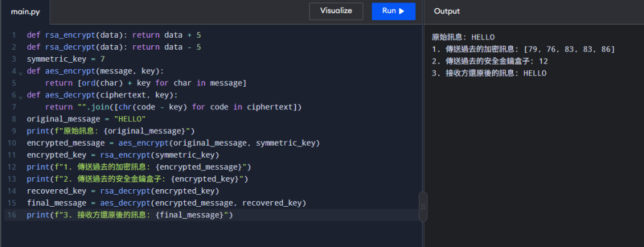Open the Visualize mode
The image size is (644, 247).
336,11
